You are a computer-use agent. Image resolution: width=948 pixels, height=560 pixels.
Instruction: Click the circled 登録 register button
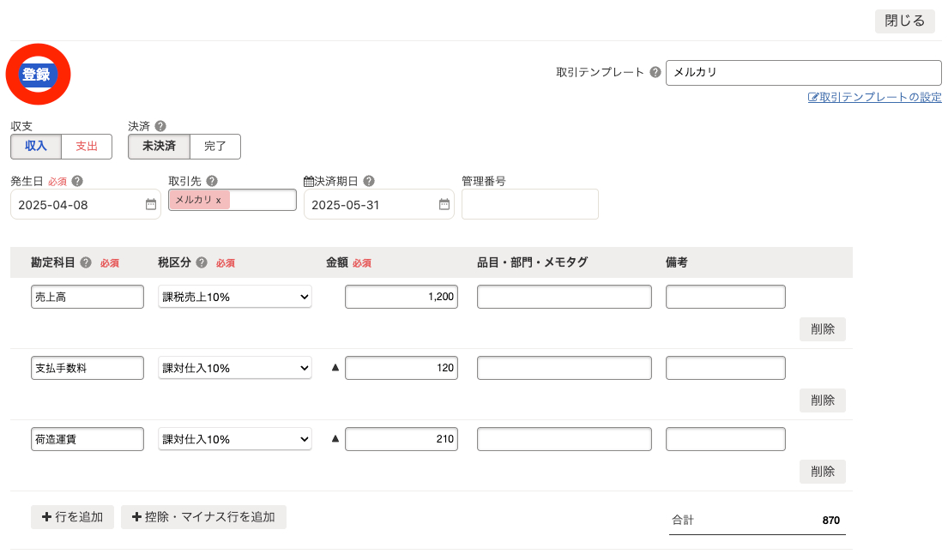pyautogui.click(x=36, y=74)
